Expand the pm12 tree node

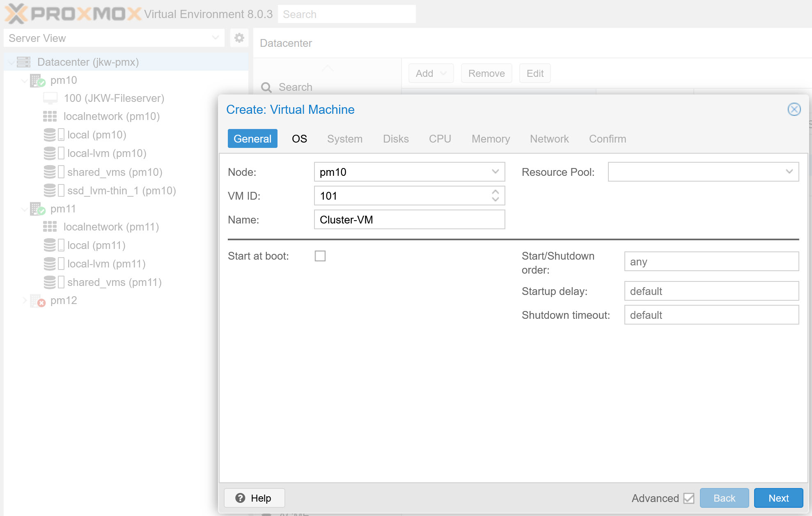[x=25, y=301]
